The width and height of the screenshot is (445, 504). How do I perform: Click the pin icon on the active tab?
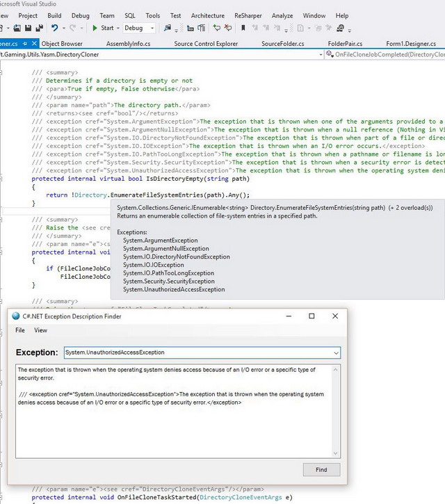(25, 43)
